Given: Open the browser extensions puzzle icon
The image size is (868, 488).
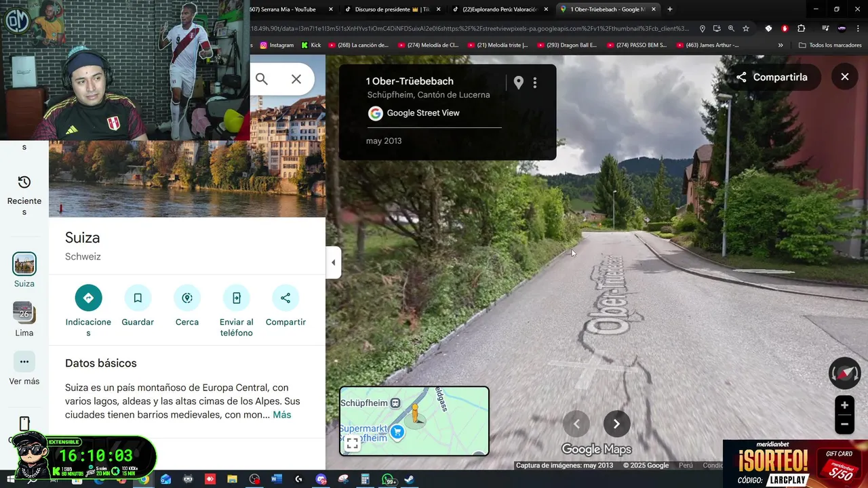Looking at the screenshot, I should tap(801, 28).
